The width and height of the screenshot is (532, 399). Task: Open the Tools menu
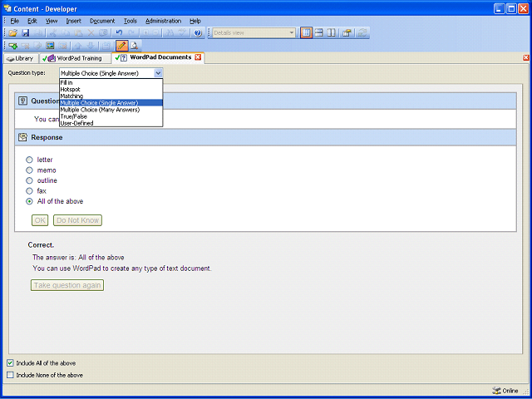pos(131,21)
